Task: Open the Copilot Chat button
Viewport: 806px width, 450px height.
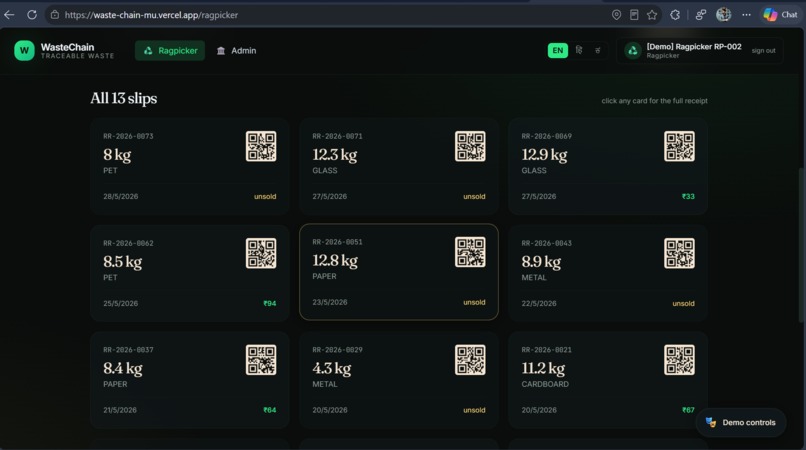Action: (x=780, y=15)
